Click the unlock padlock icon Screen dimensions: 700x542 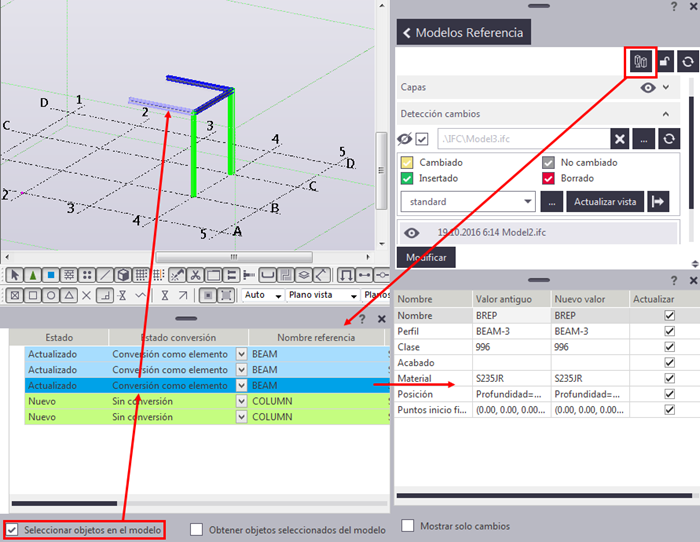point(664,62)
